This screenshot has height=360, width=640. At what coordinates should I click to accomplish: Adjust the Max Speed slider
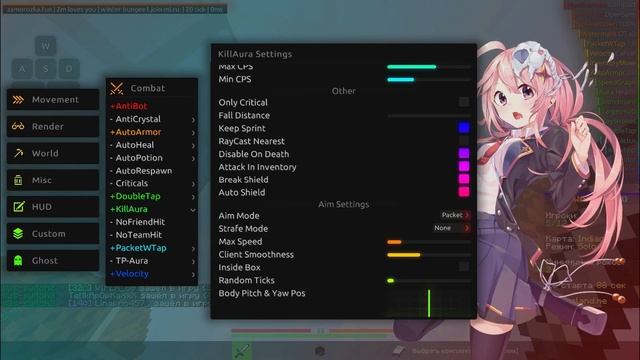tap(429, 242)
